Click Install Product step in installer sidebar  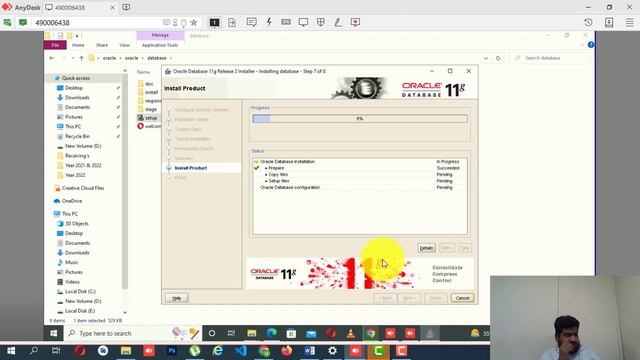tap(191, 168)
